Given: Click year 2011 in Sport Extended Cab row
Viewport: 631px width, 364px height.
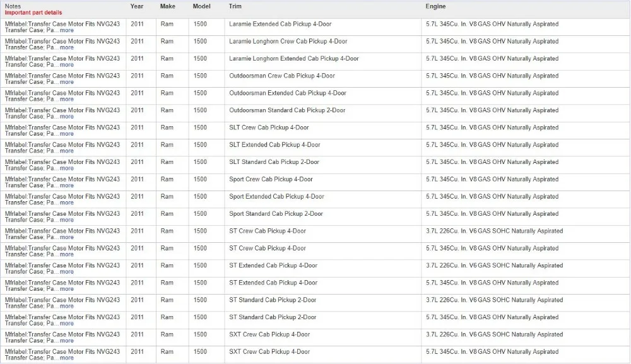Looking at the screenshot, I should point(137,197).
